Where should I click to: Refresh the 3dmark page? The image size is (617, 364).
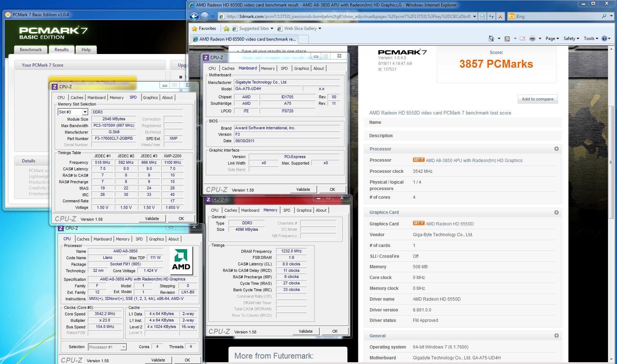click(491, 17)
